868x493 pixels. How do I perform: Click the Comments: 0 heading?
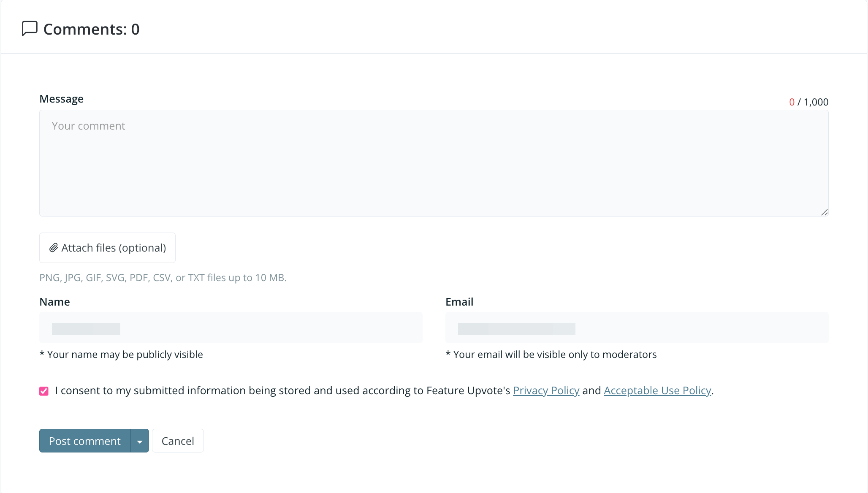click(91, 29)
